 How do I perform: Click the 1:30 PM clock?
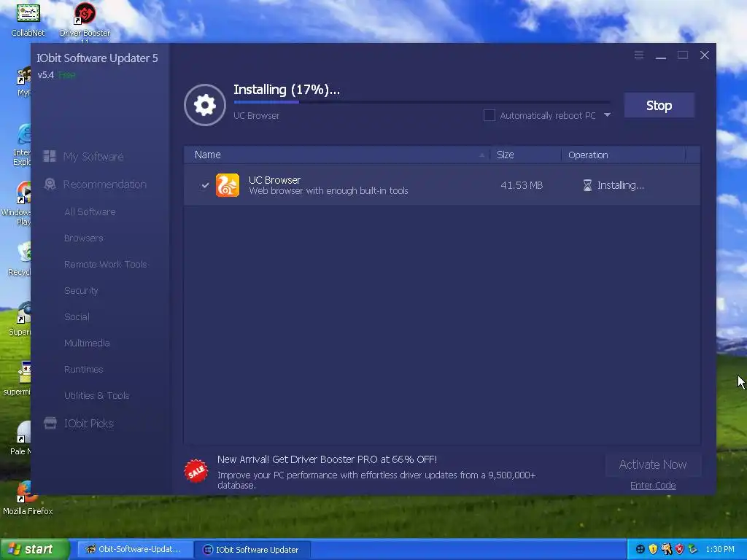[720, 549]
